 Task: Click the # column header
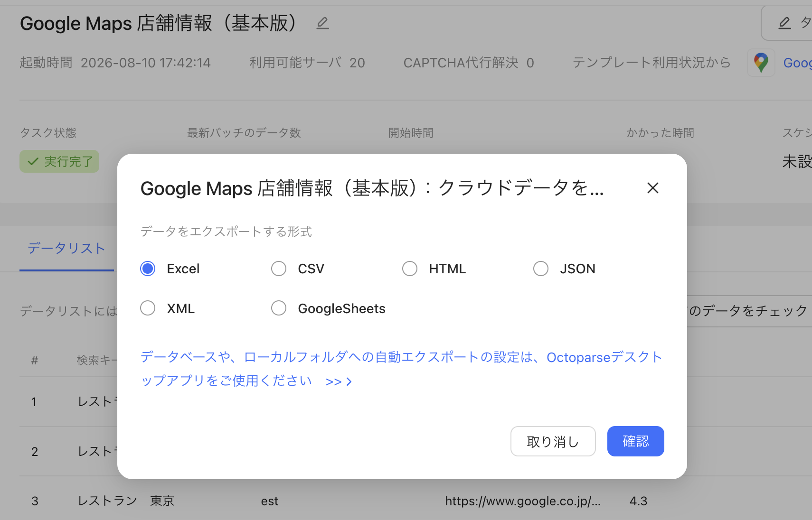[35, 361]
